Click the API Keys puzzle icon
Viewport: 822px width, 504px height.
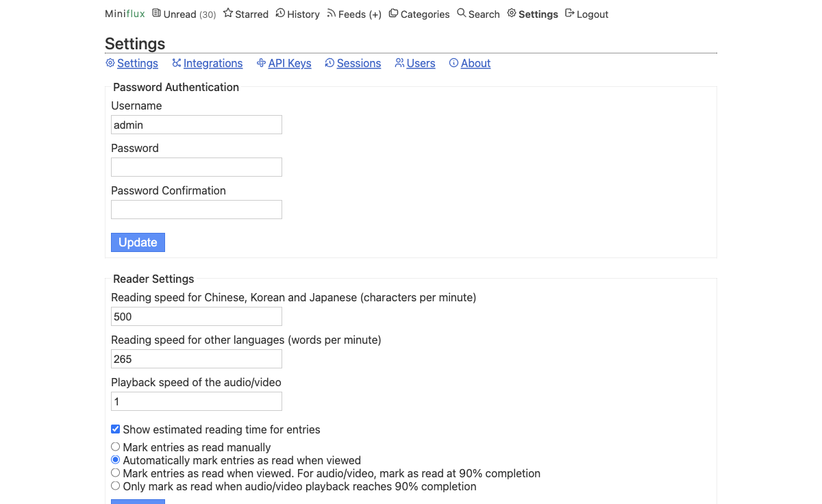[261, 63]
